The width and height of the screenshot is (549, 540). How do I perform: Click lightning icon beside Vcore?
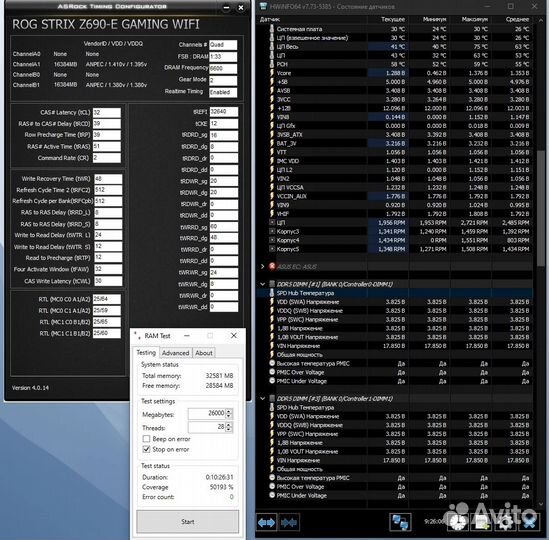[x=272, y=73]
